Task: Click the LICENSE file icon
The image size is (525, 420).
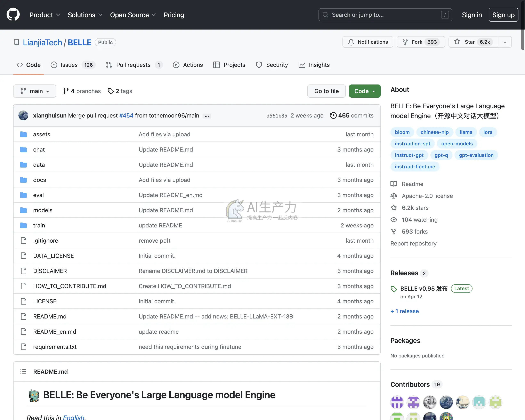Action: pyautogui.click(x=23, y=301)
